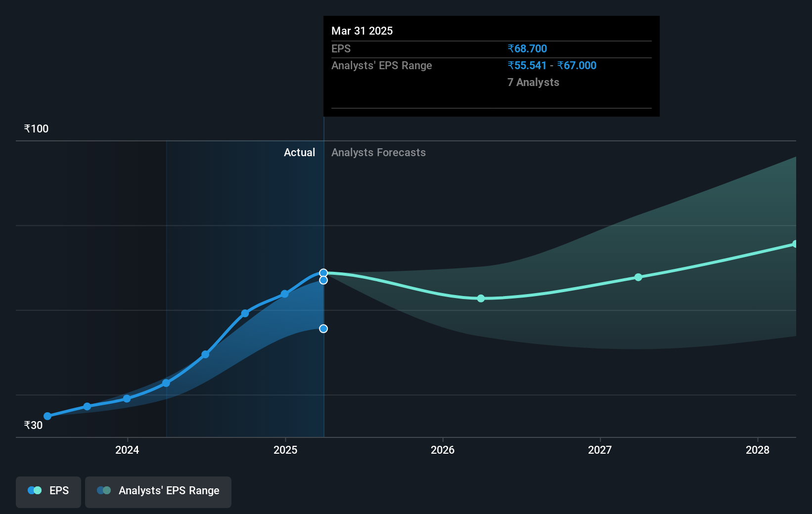Click the 2024 x-axis label

pyautogui.click(x=127, y=450)
